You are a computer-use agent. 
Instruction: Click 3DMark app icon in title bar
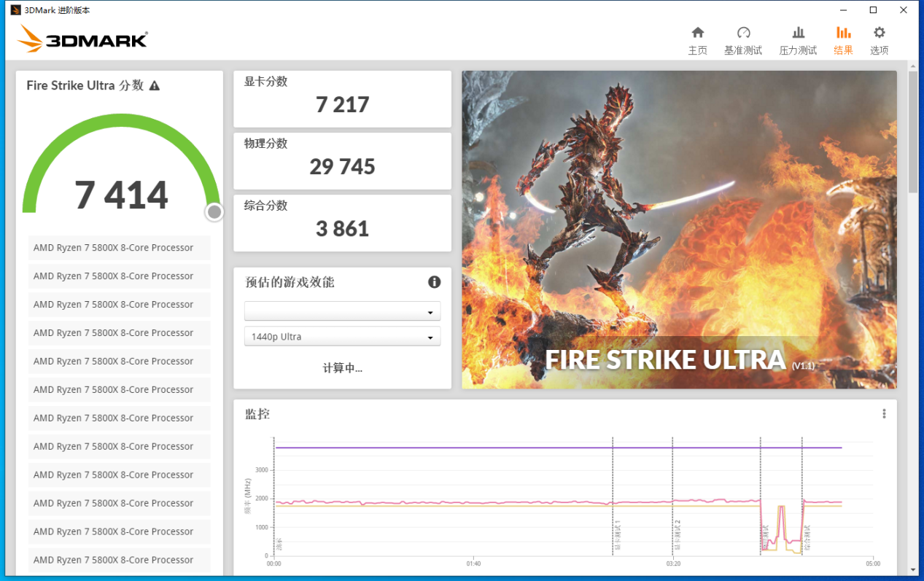[15, 10]
